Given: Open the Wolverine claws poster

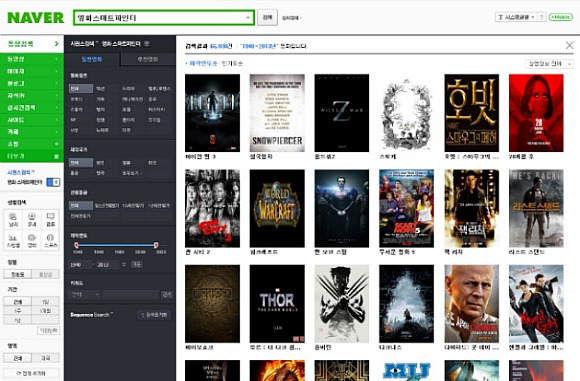Looking at the screenshot, I should tap(341, 304).
